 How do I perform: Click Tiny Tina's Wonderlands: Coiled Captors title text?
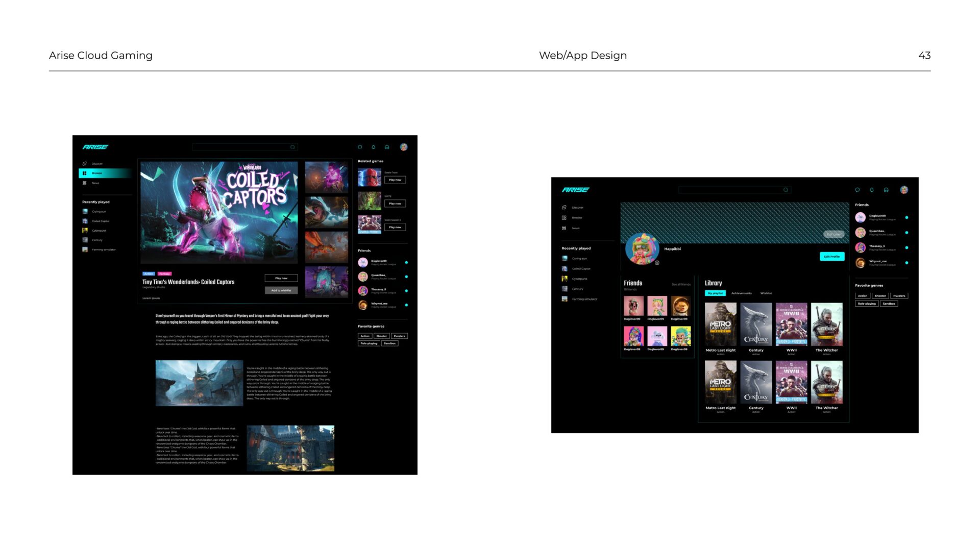point(188,282)
